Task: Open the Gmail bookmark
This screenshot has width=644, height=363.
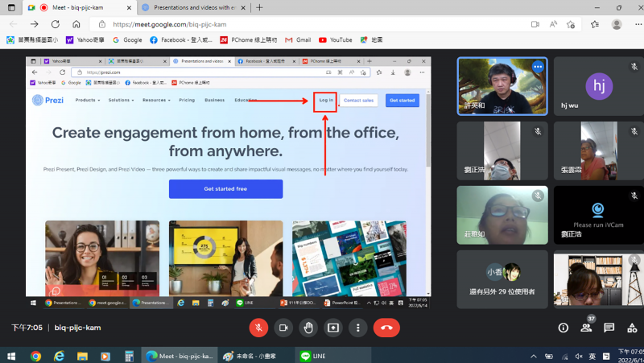Action: [297, 39]
